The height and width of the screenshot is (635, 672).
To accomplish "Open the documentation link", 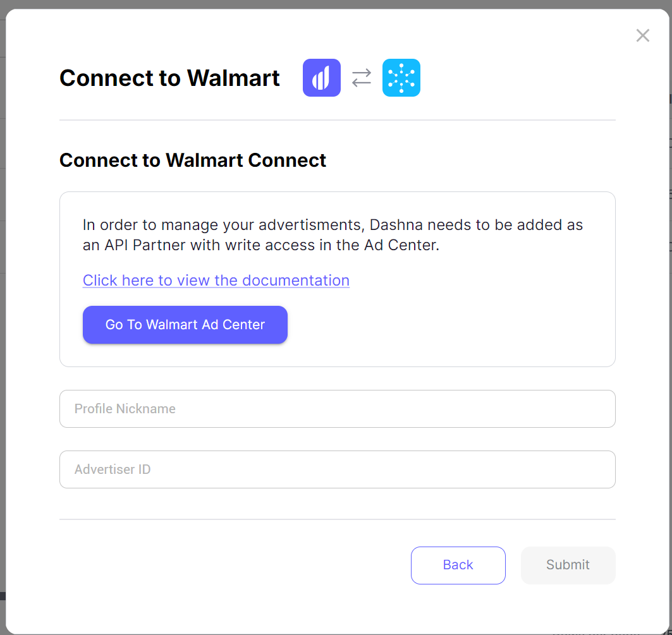I will (216, 281).
